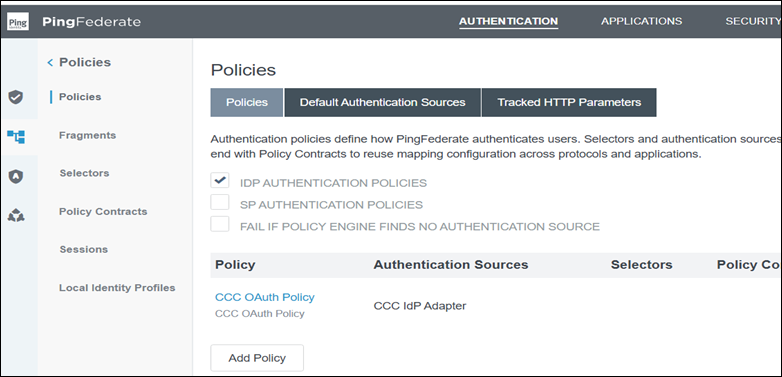Image resolution: width=782 pixels, height=377 pixels.
Task: Click the three-people group sidebar icon
Action: pyautogui.click(x=16, y=216)
